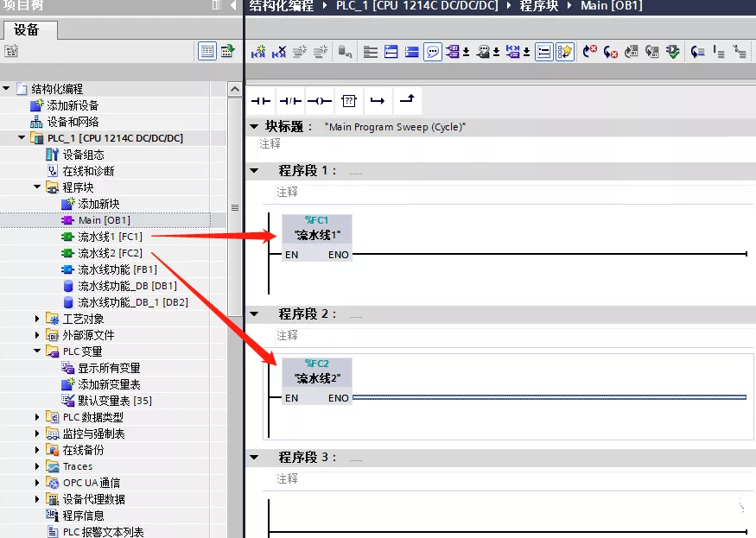Open 默认变量表 [35] tag table
Screen dimensions: 756x538
pyautogui.click(x=114, y=401)
